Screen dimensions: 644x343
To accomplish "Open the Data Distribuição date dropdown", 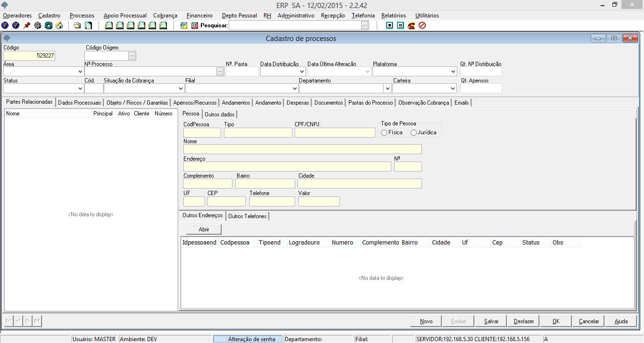I will tap(302, 72).
